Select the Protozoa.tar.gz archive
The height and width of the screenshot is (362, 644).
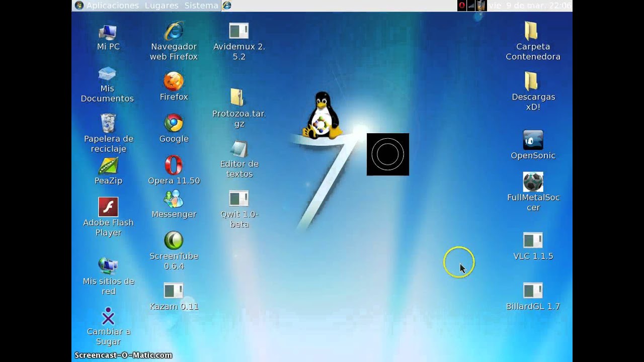click(x=237, y=98)
